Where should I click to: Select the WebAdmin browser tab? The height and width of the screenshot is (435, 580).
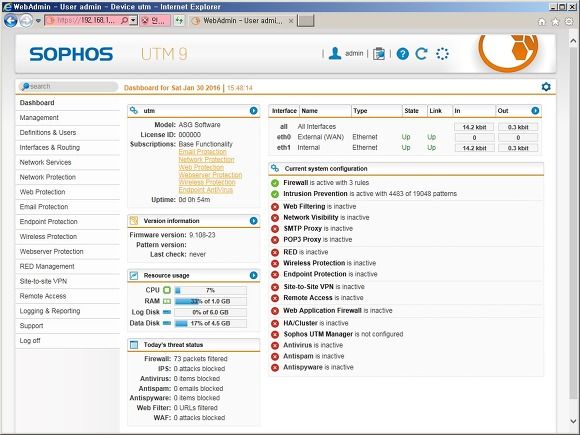[x=242, y=21]
